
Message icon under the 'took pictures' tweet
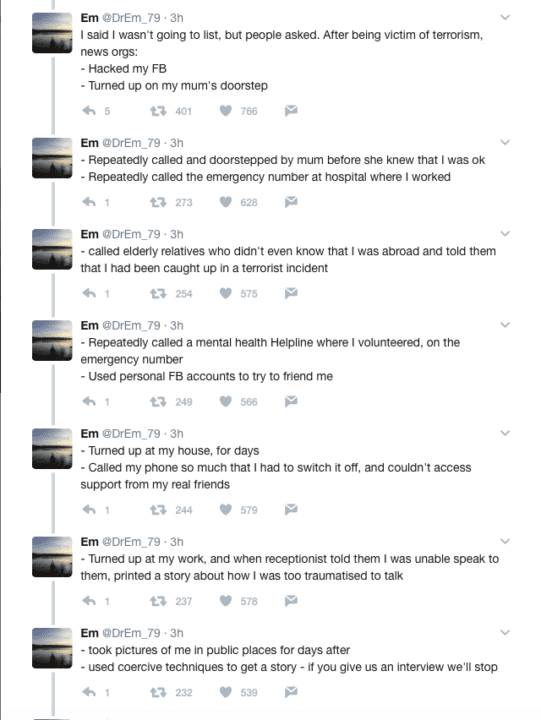pos(291,692)
